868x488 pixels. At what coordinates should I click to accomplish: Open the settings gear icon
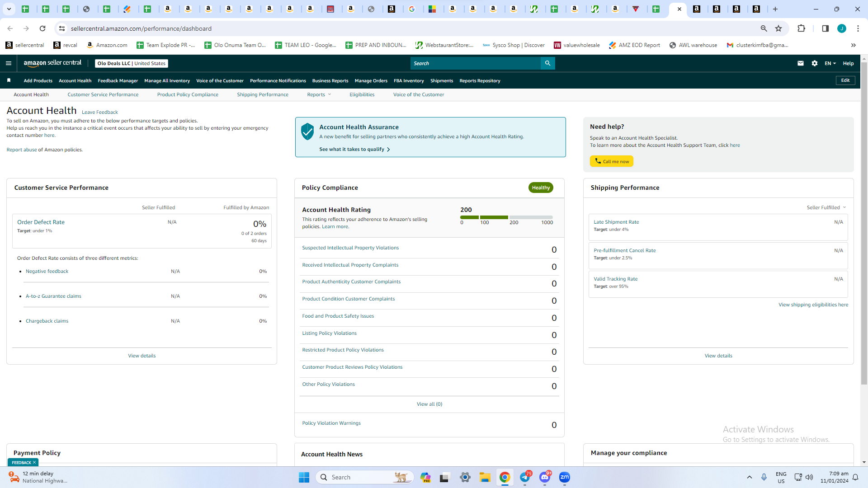click(x=815, y=63)
